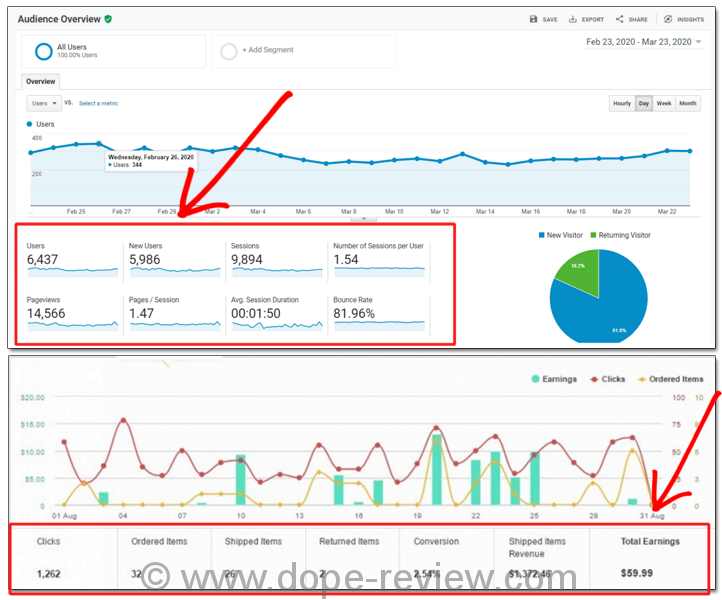Open the Users metric dropdown
The height and width of the screenshot is (600, 722).
point(43,103)
